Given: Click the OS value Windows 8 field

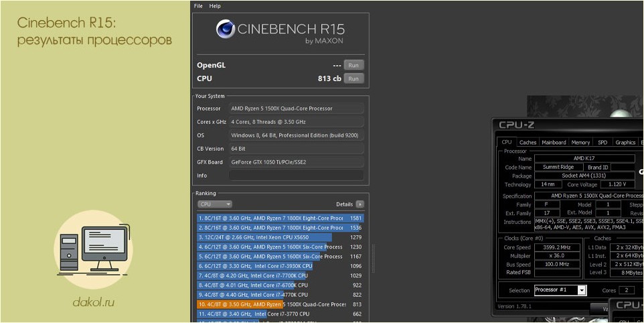Looking at the screenshot, I should coord(296,135).
